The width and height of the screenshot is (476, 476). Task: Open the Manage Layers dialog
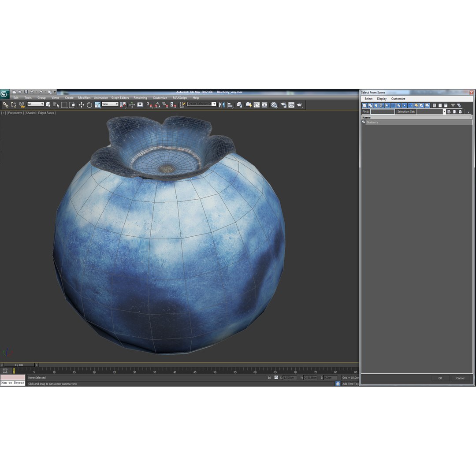[x=239, y=105]
